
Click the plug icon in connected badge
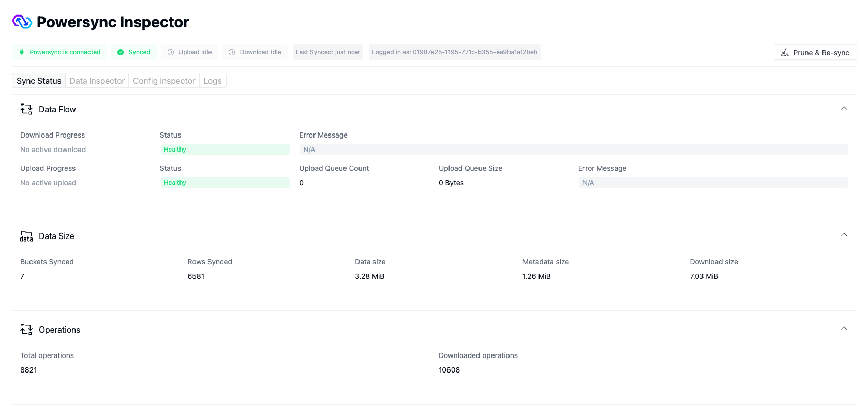[22, 52]
